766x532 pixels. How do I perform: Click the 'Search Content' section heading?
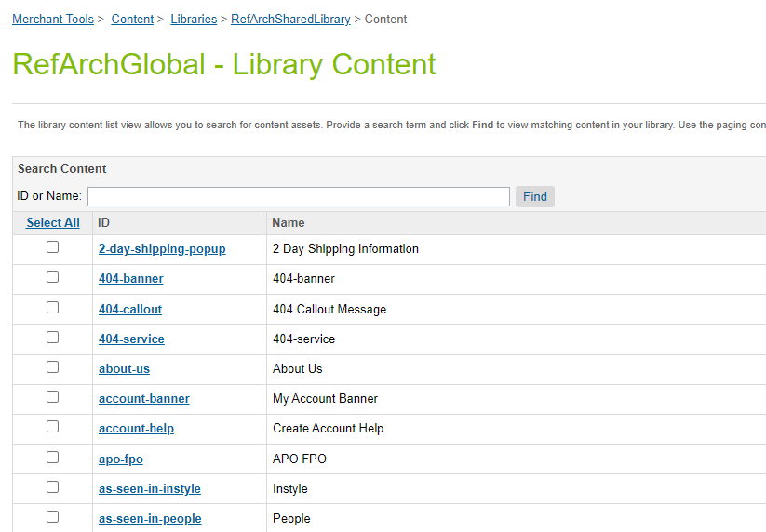pos(62,169)
